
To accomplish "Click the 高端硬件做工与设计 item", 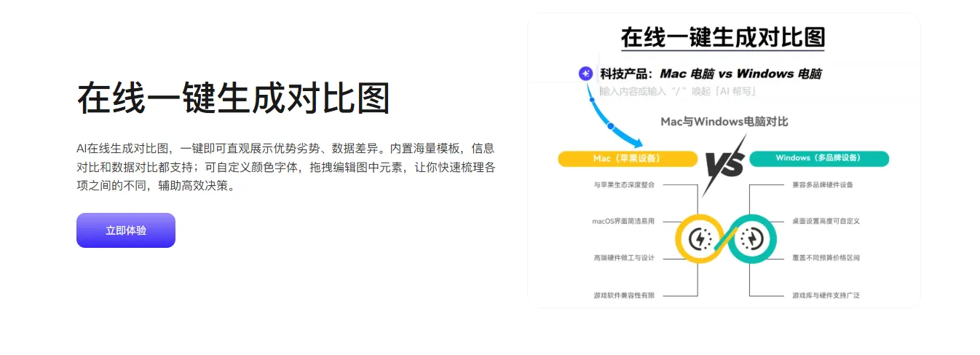I will [x=624, y=258].
